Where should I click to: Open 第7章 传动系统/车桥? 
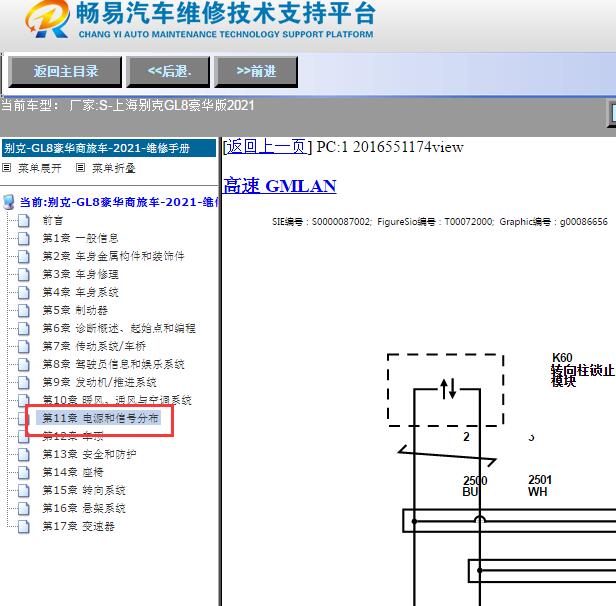(94, 346)
